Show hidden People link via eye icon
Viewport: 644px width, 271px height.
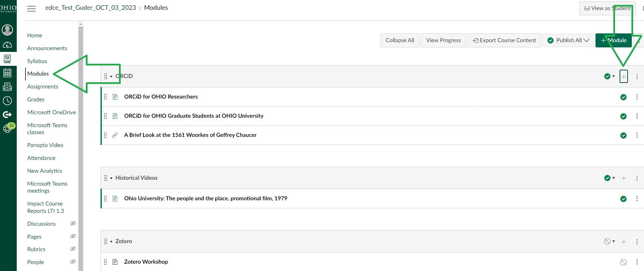(x=73, y=262)
